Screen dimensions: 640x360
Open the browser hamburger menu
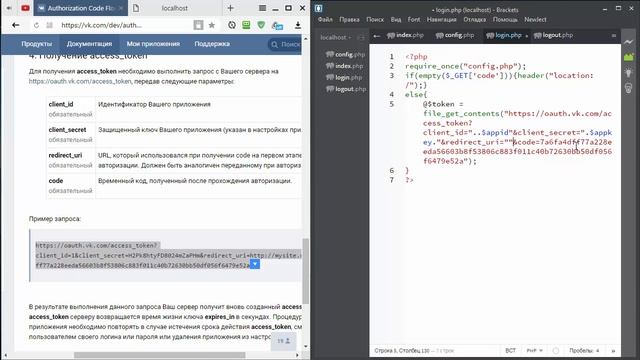(262, 8)
